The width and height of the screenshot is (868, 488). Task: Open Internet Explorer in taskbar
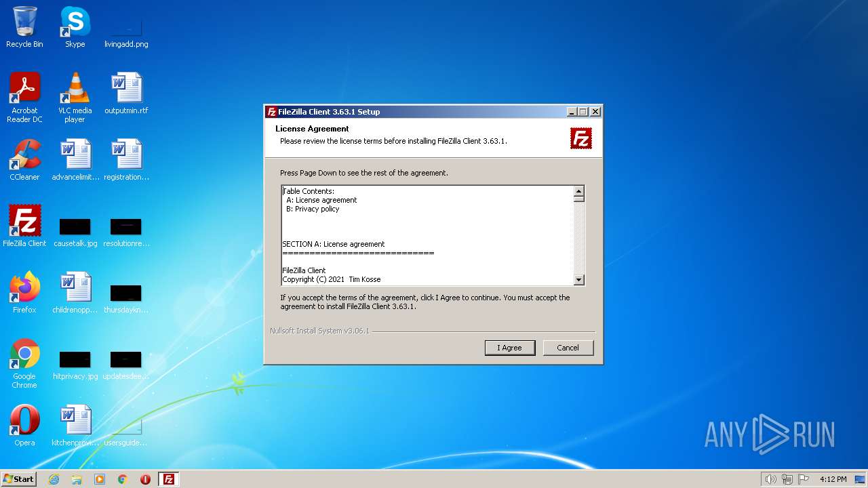click(x=54, y=479)
